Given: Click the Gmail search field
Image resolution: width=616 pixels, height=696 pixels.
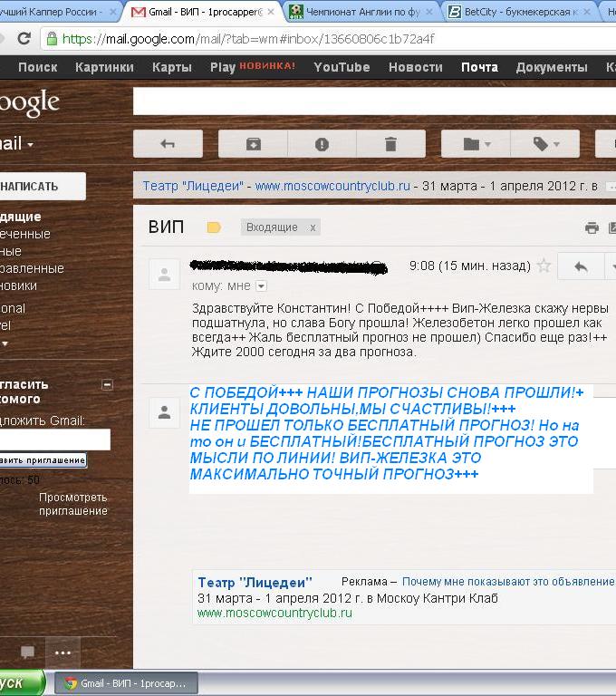Looking at the screenshot, I should tap(374, 101).
